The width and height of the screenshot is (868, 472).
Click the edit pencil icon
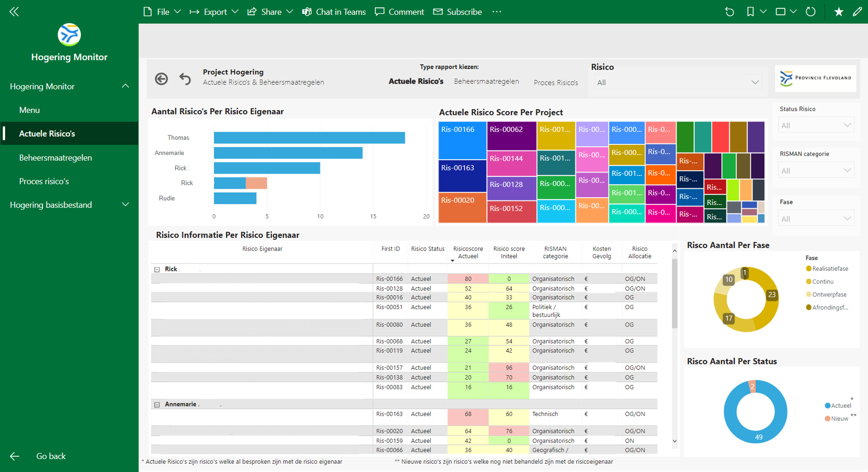[x=857, y=12]
